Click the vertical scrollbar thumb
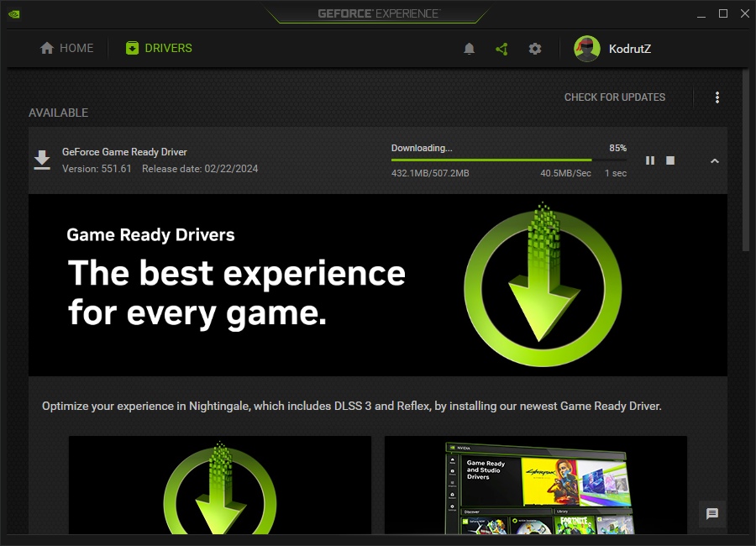 pos(746,159)
